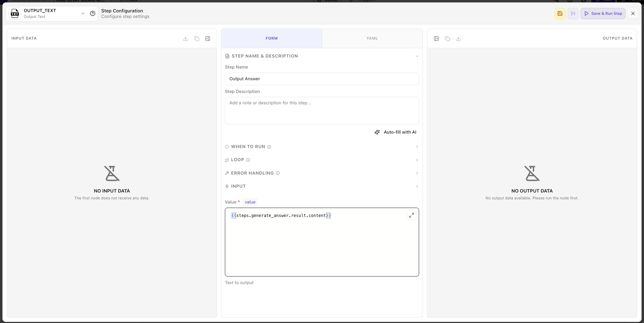Download output data via the download icon

point(458,39)
